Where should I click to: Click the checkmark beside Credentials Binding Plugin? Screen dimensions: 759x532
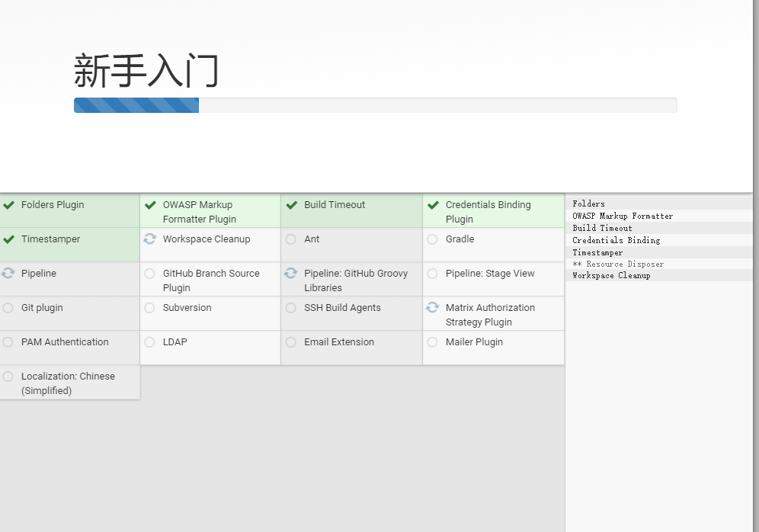coord(432,204)
